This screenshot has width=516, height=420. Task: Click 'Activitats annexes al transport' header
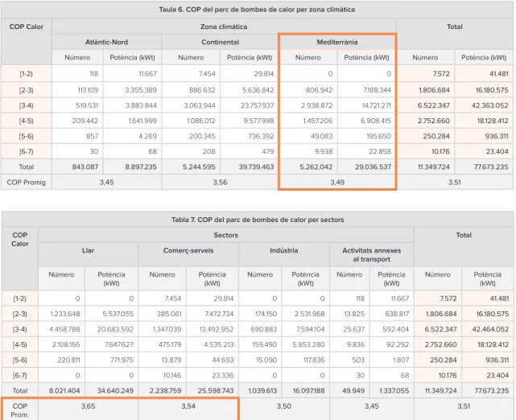(372, 255)
